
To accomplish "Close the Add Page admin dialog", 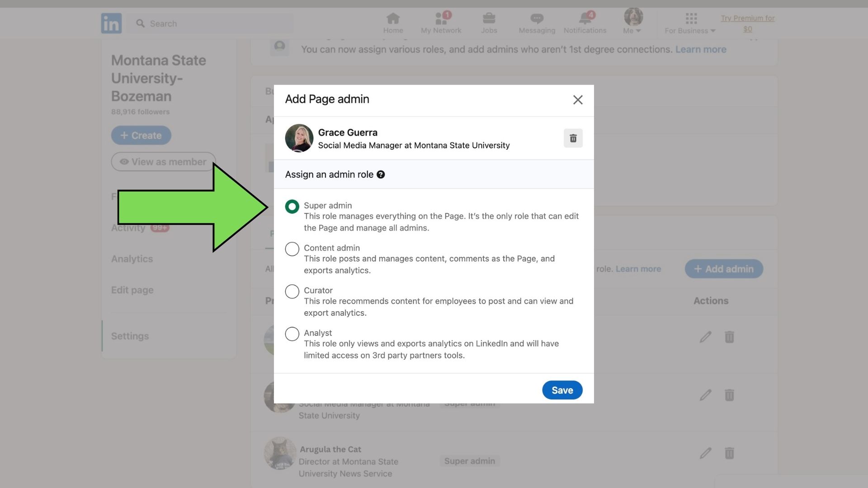I will coord(577,100).
